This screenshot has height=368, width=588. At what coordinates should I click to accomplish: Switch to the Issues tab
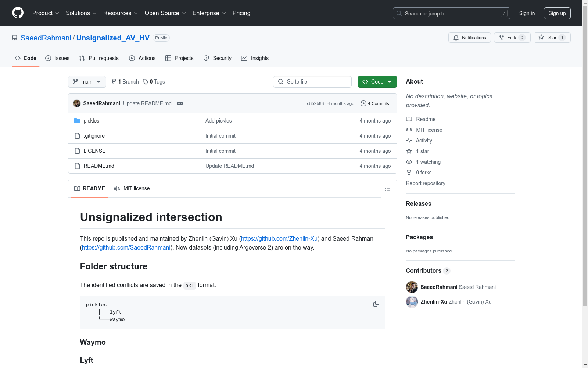point(57,58)
